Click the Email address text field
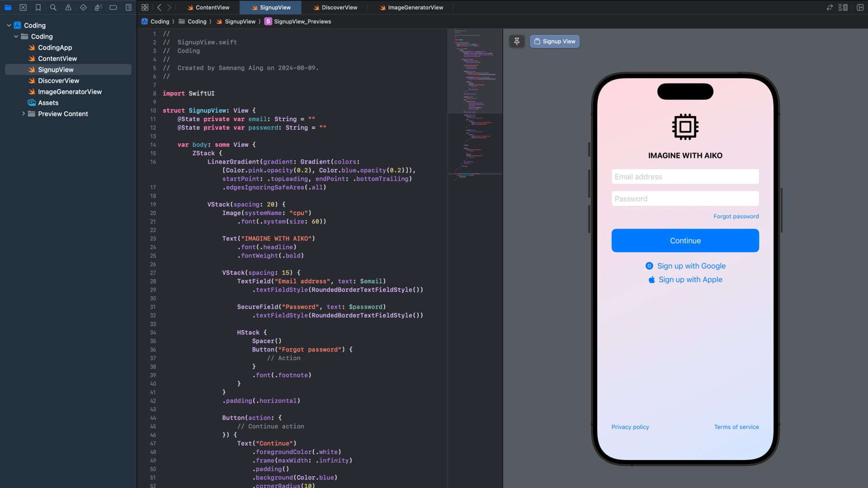This screenshot has width=868, height=488. coord(685,177)
